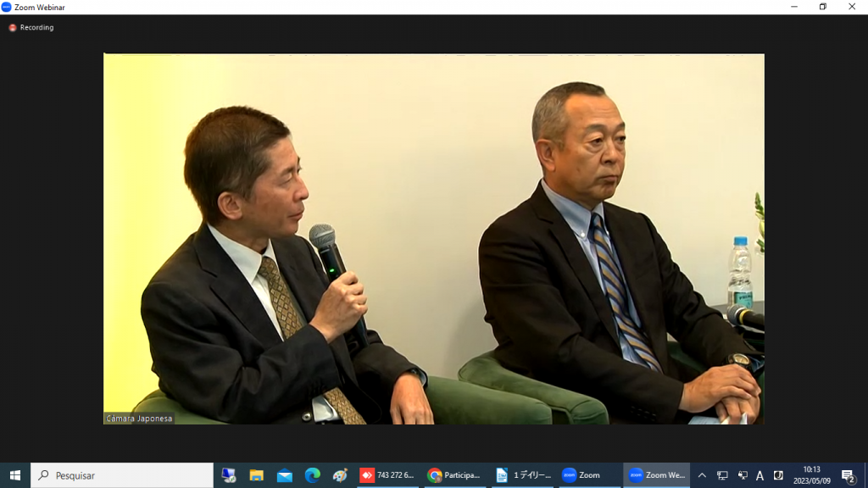Expand the hidden system tray icons
This screenshot has height=488, width=868.
point(702,475)
